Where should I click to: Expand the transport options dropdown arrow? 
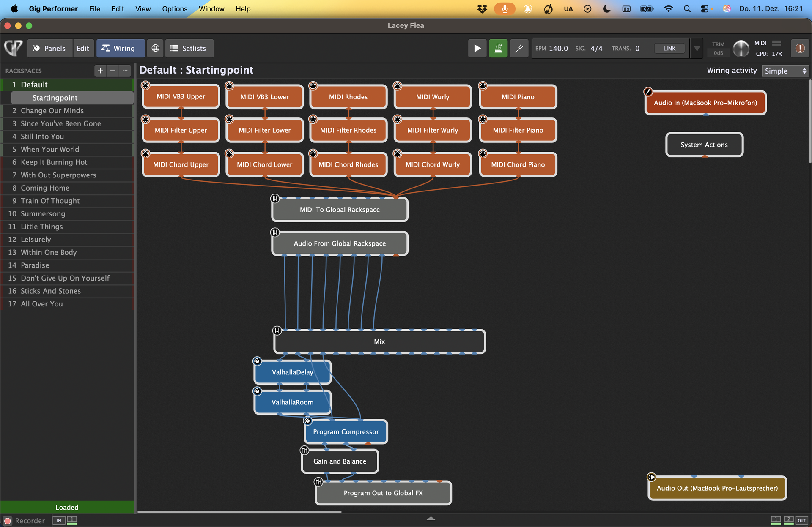(697, 49)
